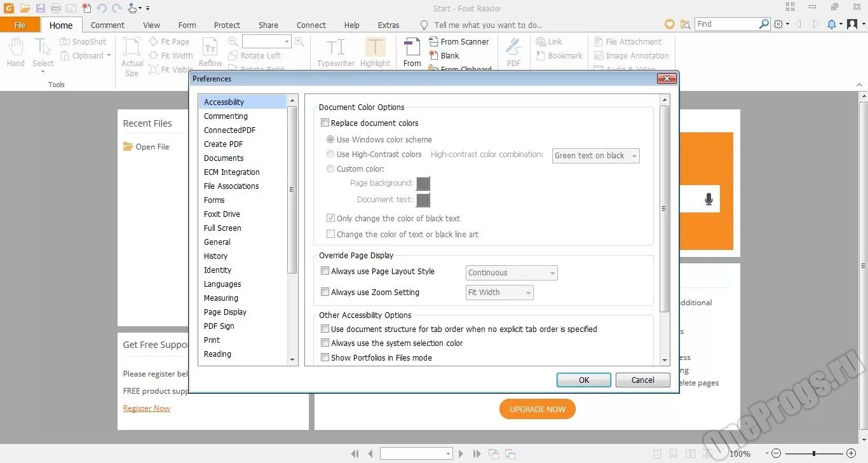Click the magnifier search icon in Find box
Screen dimensions: 868x463
click(x=764, y=24)
